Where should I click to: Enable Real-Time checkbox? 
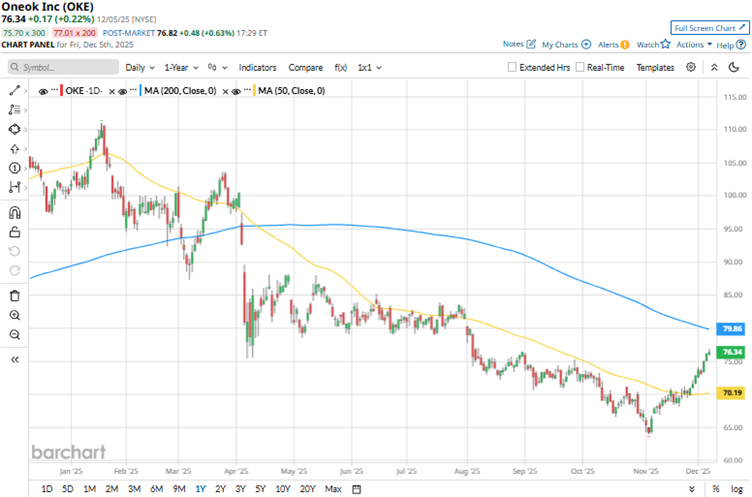580,67
